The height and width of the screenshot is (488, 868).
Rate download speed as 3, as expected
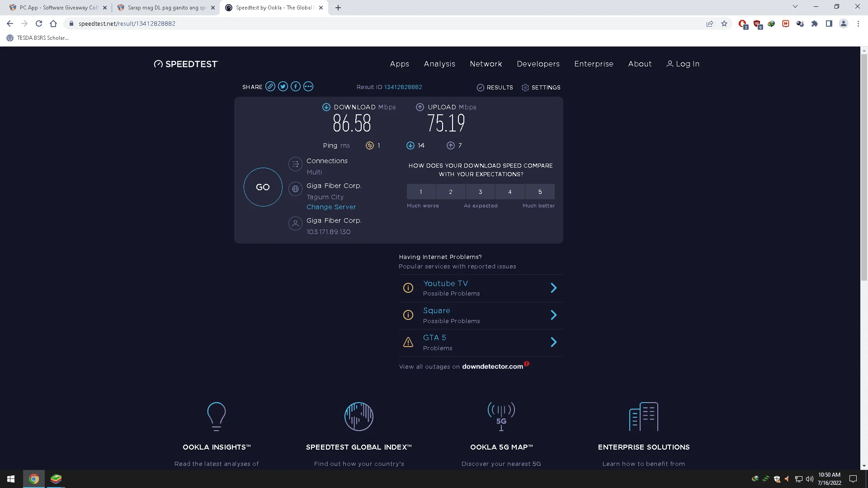coord(481,192)
